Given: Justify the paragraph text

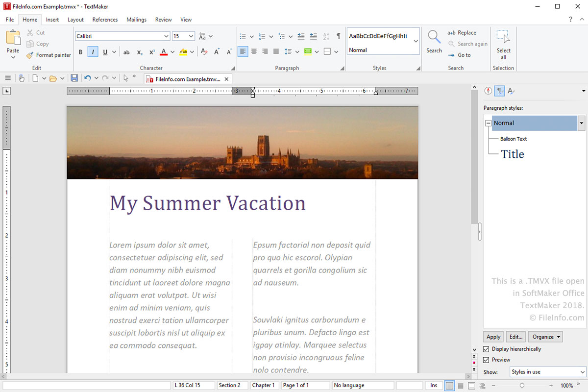Looking at the screenshot, I should point(276,51).
